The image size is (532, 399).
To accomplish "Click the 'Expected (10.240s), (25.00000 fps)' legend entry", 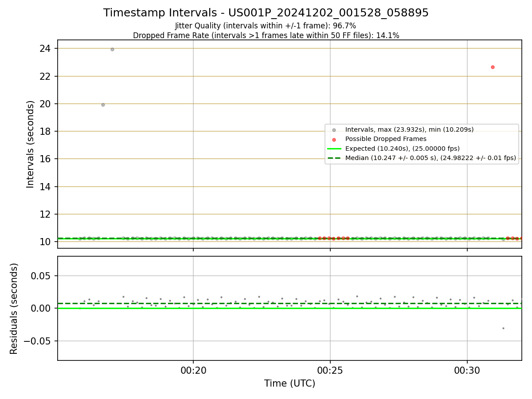I will pyautogui.click(x=403, y=149).
